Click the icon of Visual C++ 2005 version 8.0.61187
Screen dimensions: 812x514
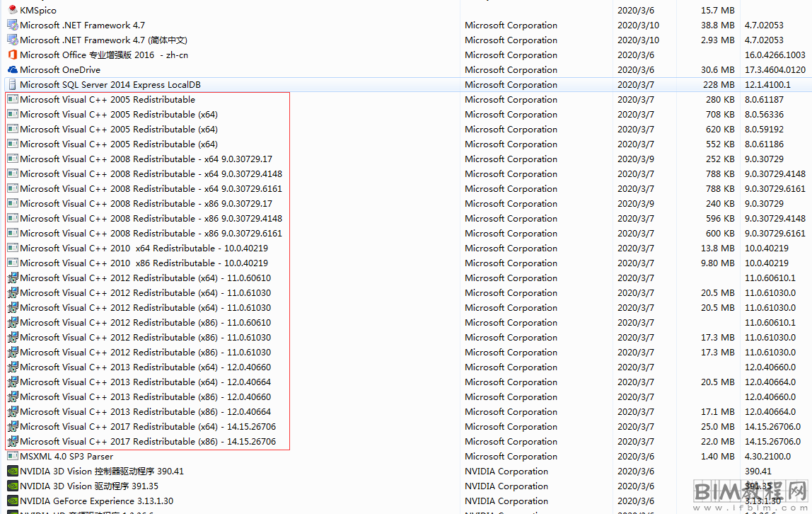[x=13, y=100]
